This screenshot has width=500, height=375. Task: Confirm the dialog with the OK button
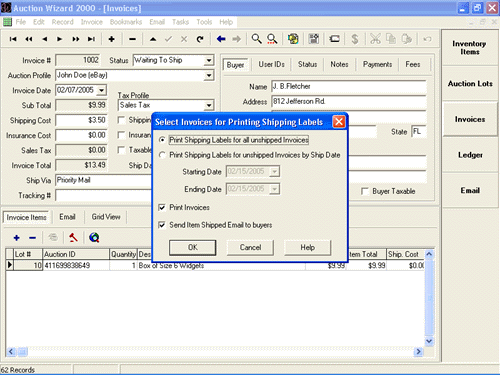pos(193,248)
